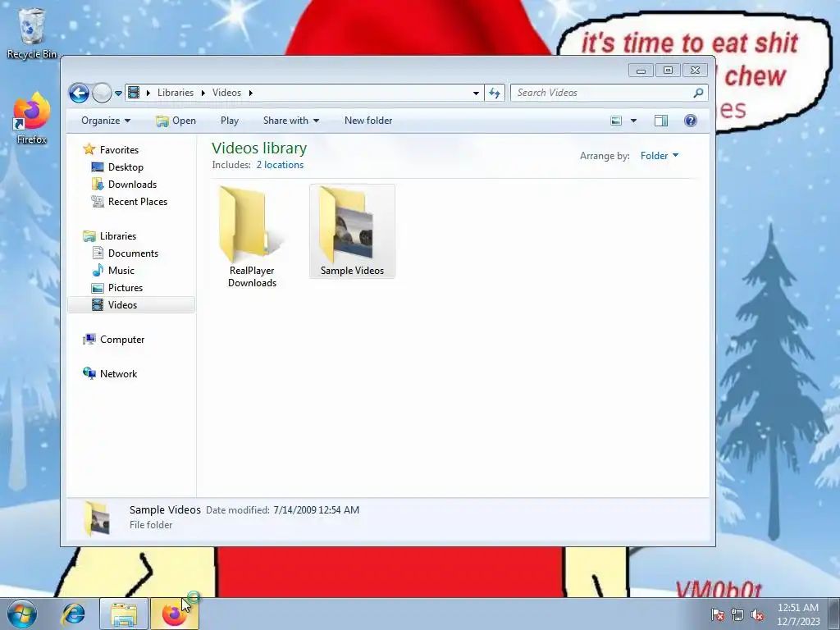This screenshot has height=630, width=840.
Task: Click the magnifier search icon
Action: [x=698, y=93]
